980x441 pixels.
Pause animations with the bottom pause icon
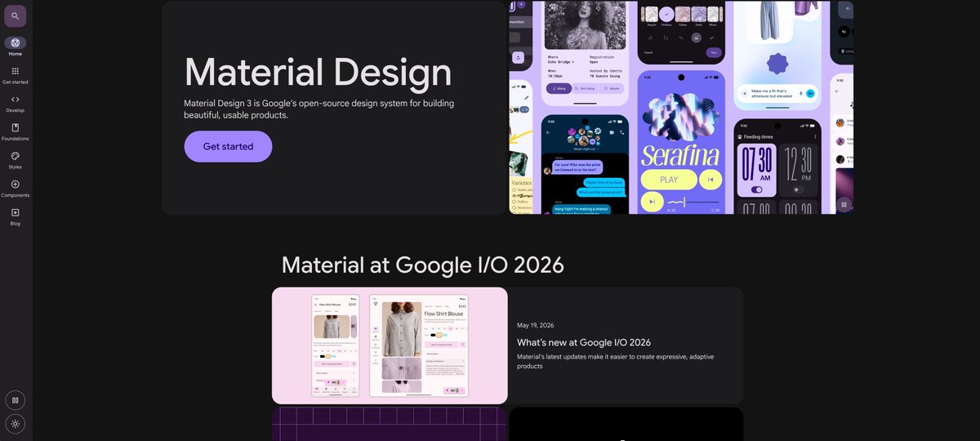click(x=15, y=400)
